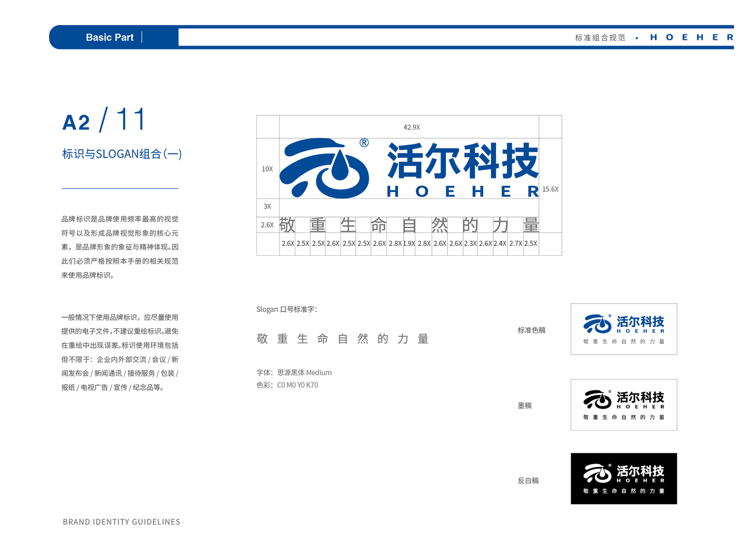Click the "BRAND IDENTITY GUIDELINES" footer text
This screenshot has width=756, height=557.
tap(122, 522)
